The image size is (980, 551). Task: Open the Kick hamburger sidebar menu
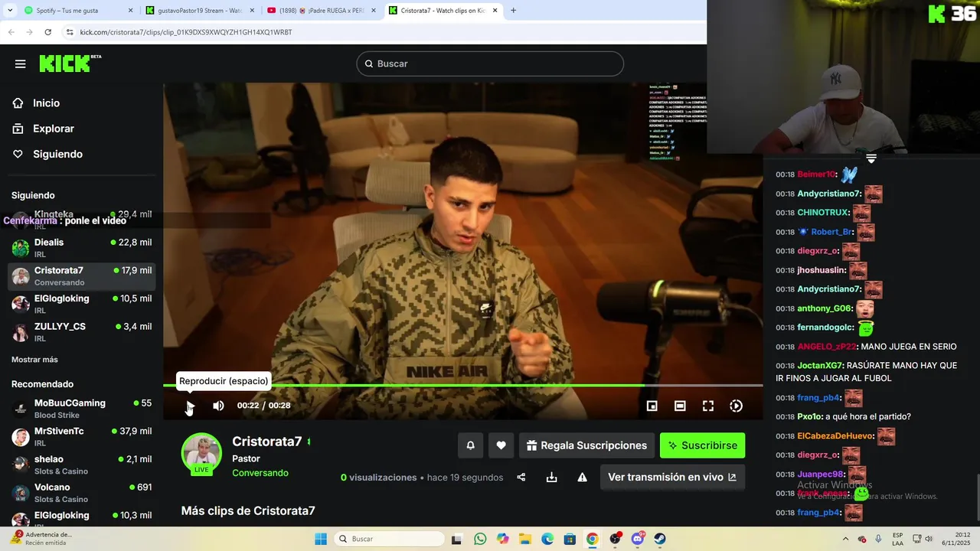tap(21, 64)
